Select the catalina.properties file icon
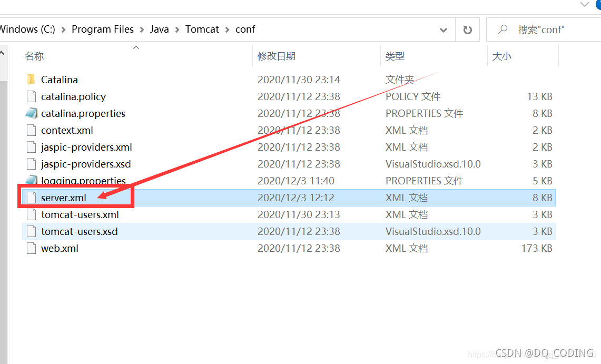This screenshot has width=601, height=364. [32, 113]
